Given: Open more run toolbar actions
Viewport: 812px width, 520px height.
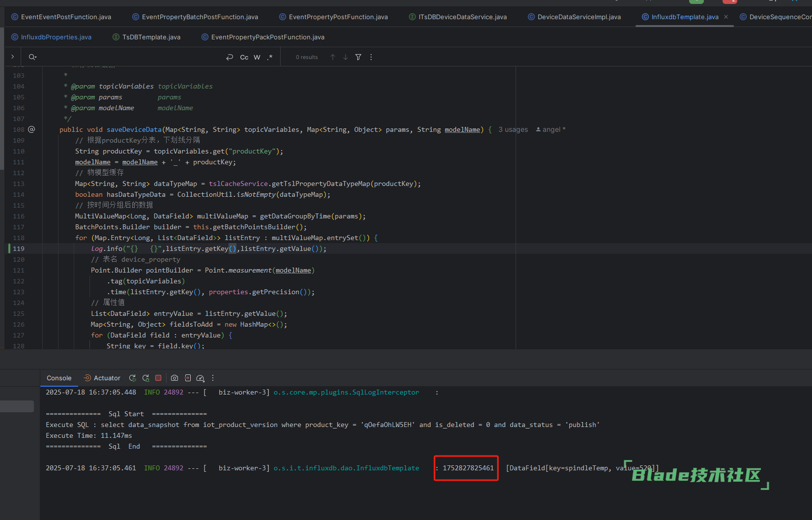Looking at the screenshot, I should click(x=213, y=378).
